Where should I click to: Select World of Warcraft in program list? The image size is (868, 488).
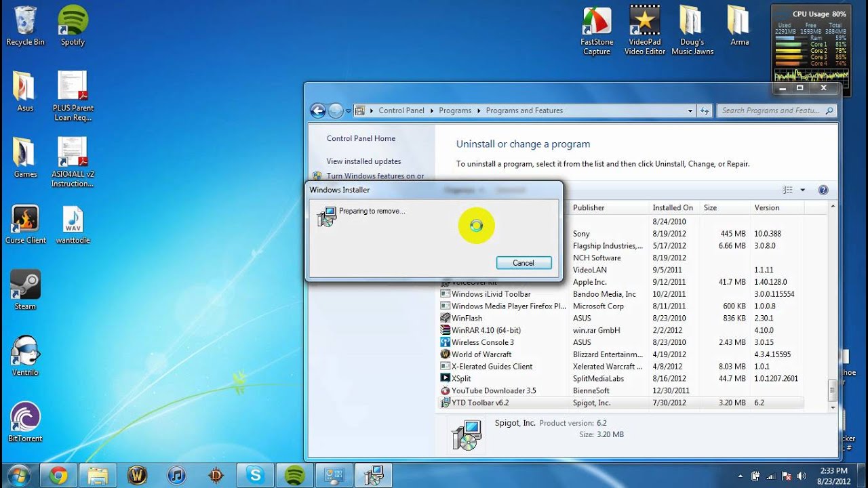tap(621, 354)
